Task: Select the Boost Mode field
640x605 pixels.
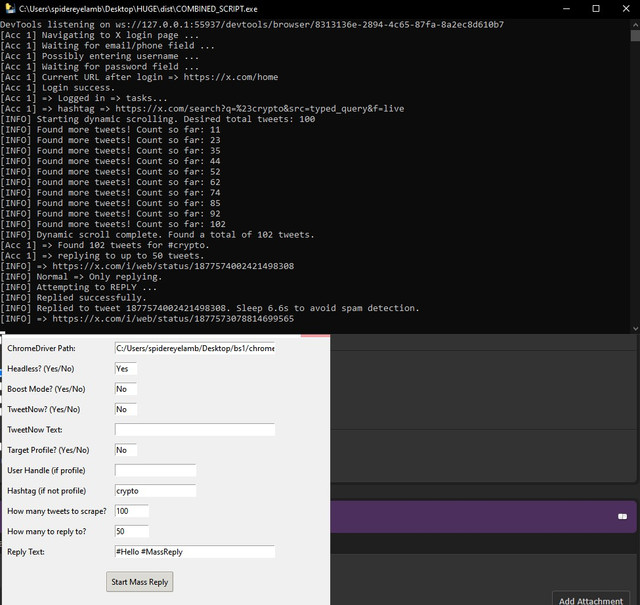Action: [126, 389]
